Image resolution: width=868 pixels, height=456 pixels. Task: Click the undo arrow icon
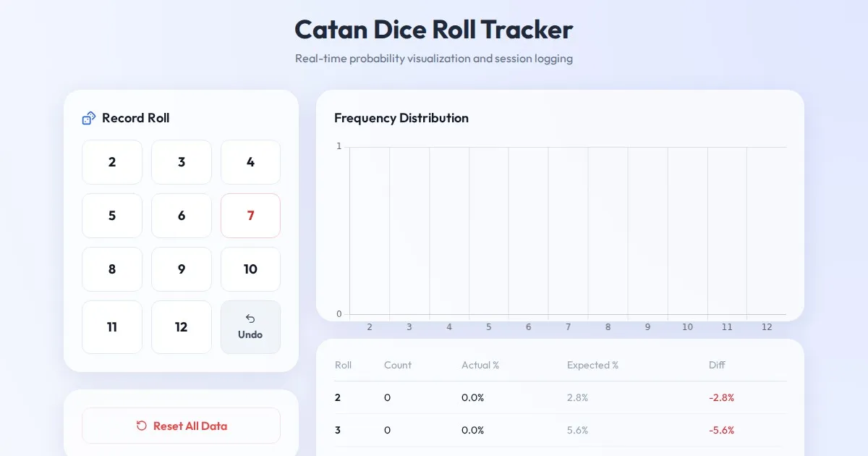(250, 318)
